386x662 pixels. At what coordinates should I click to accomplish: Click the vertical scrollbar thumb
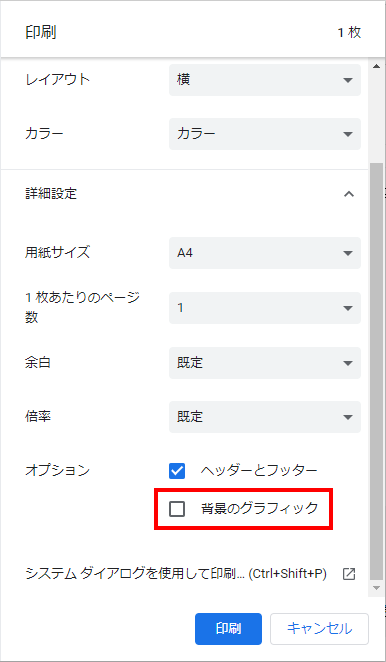pos(377,371)
